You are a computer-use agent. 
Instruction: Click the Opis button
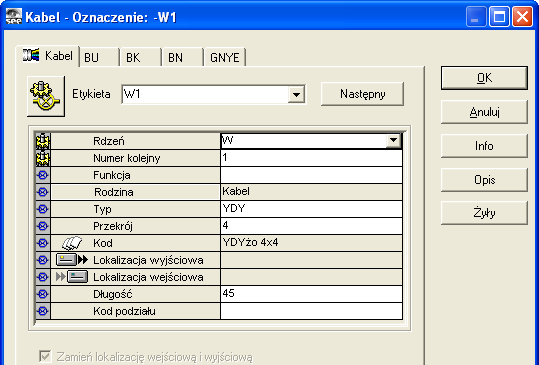pyautogui.click(x=484, y=180)
